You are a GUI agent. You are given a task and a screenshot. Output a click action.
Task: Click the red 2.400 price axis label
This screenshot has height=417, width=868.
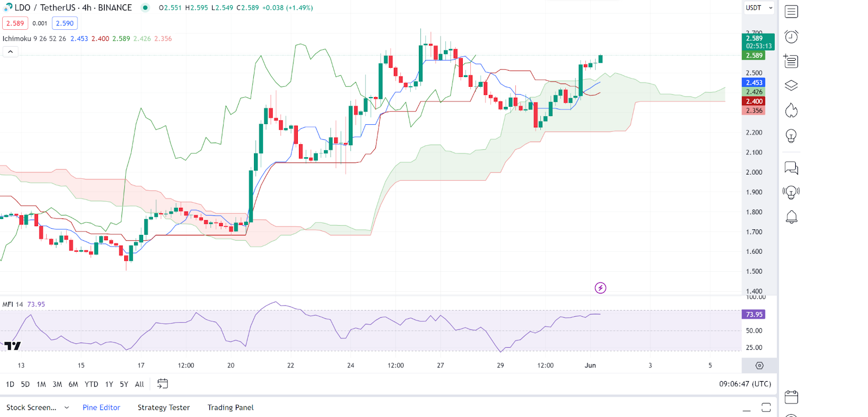click(x=754, y=101)
